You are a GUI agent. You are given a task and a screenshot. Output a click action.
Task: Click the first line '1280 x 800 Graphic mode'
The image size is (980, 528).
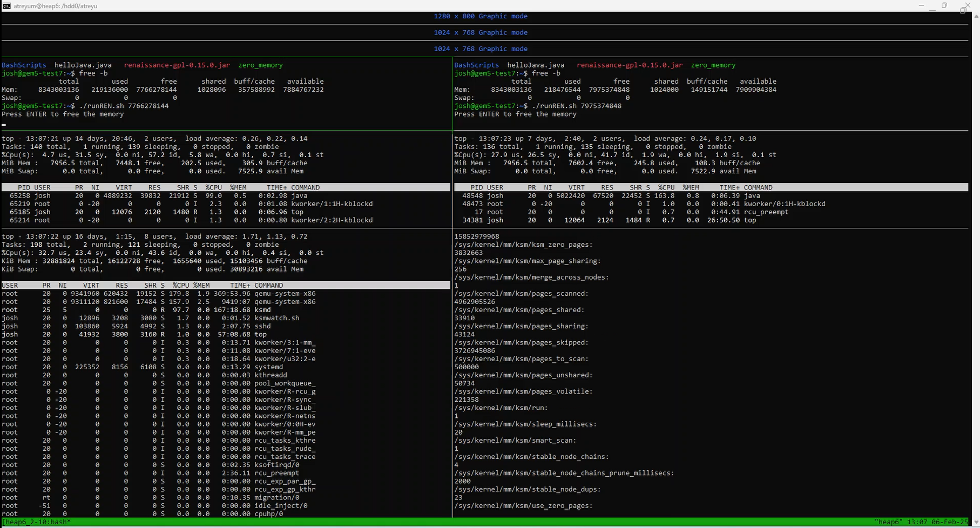click(x=481, y=16)
